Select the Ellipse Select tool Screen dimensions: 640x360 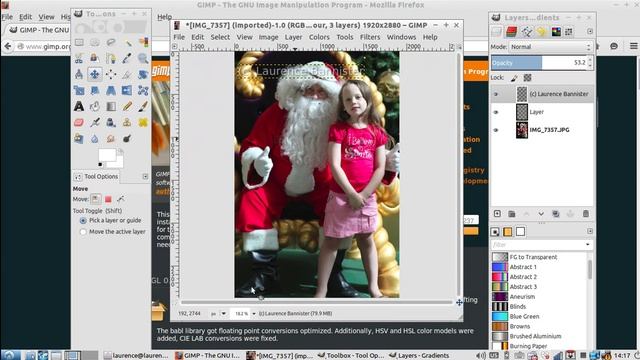[95, 42]
